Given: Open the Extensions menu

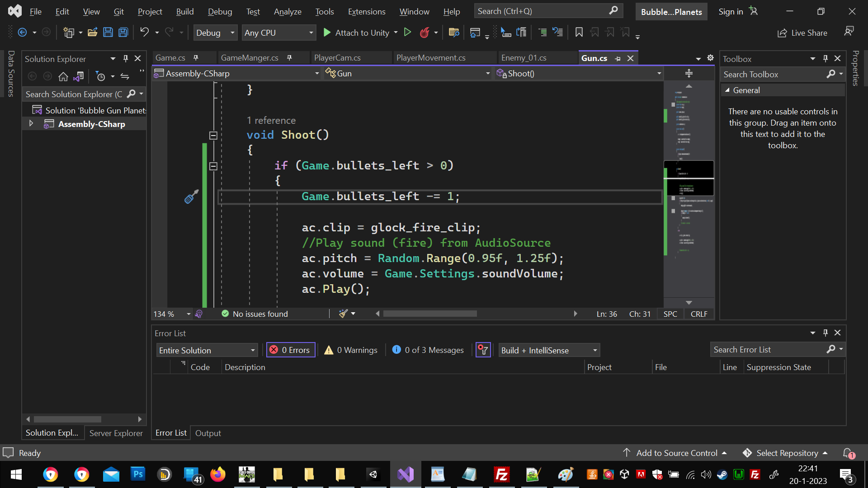Looking at the screenshot, I should point(367,12).
